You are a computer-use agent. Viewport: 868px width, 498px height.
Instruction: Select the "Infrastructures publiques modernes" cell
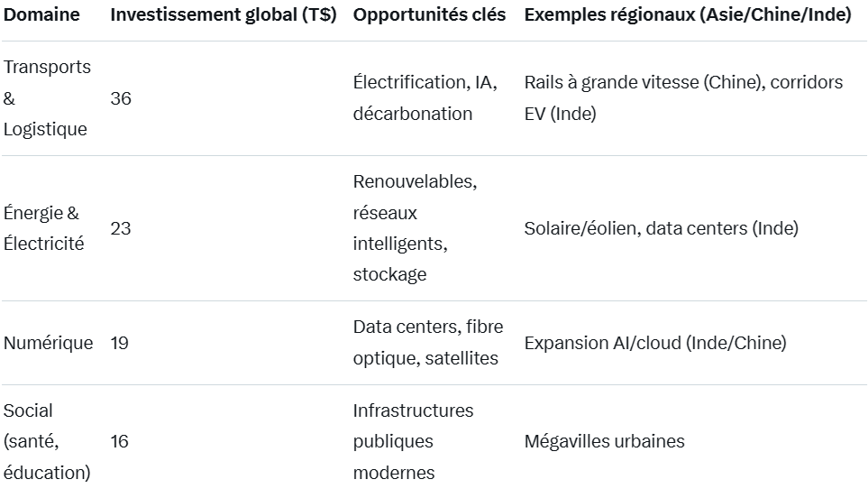pyautogui.click(x=413, y=441)
